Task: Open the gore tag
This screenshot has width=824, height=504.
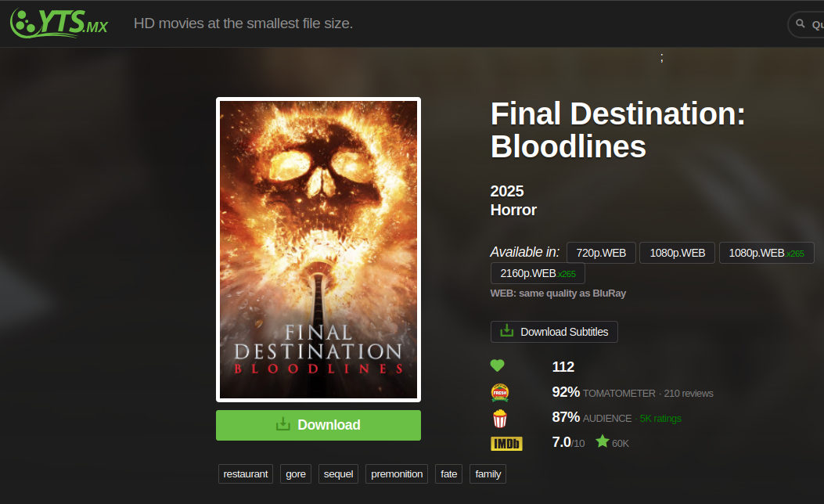Action: pyautogui.click(x=296, y=474)
